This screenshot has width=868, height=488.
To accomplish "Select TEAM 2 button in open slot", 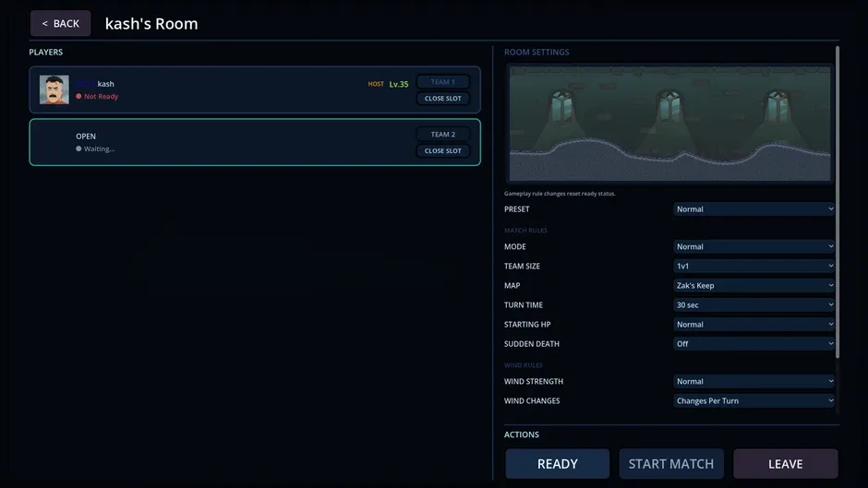I will (443, 135).
